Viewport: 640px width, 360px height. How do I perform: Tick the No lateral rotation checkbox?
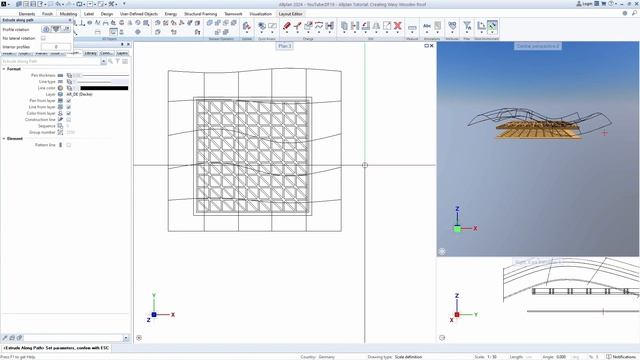[x=43, y=38]
